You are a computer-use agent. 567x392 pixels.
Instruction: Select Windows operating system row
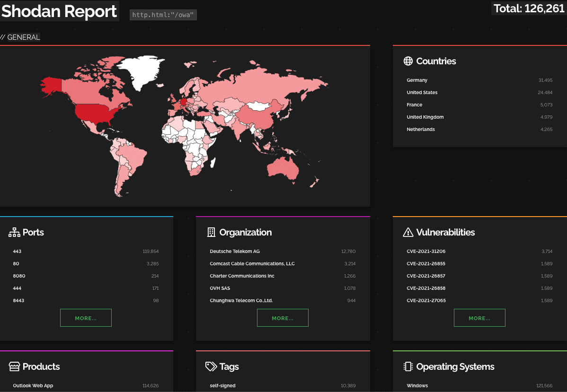[479, 386]
